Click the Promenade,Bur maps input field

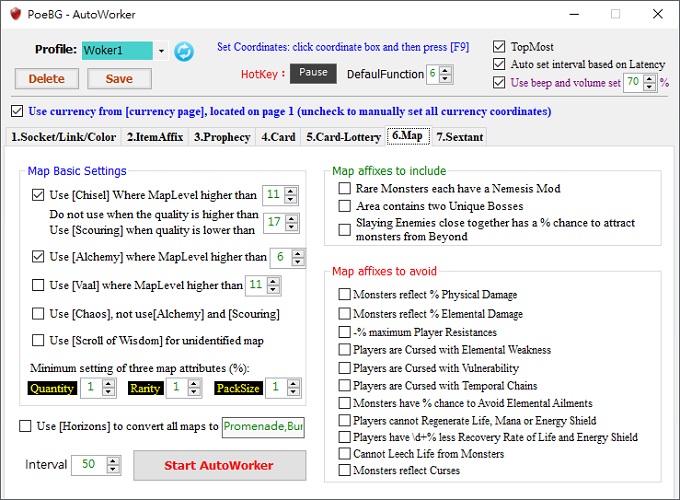263,427
